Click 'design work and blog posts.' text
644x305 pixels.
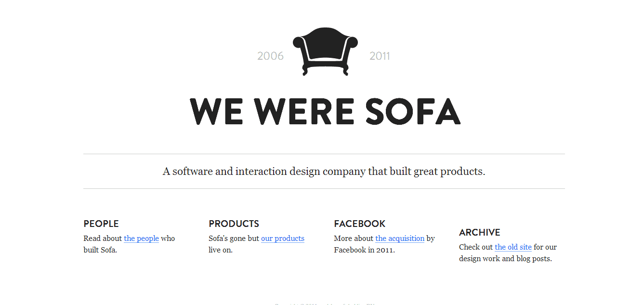(x=505, y=259)
